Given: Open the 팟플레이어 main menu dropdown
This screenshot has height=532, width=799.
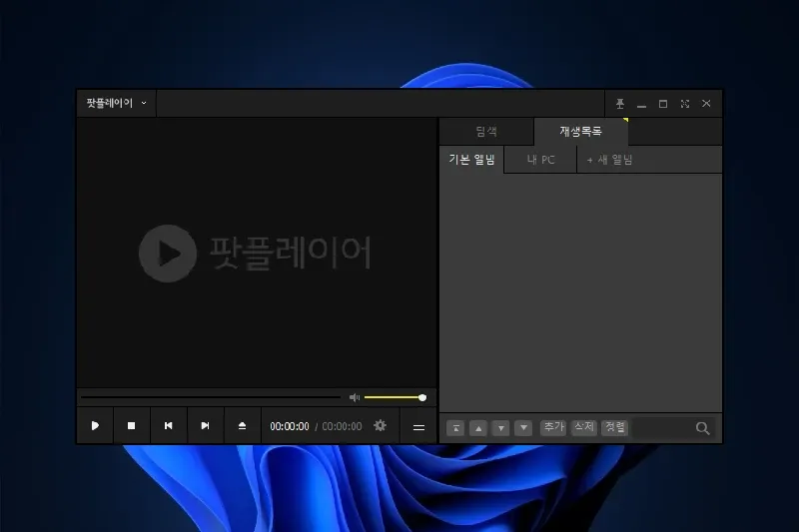Looking at the screenshot, I should pyautogui.click(x=116, y=104).
